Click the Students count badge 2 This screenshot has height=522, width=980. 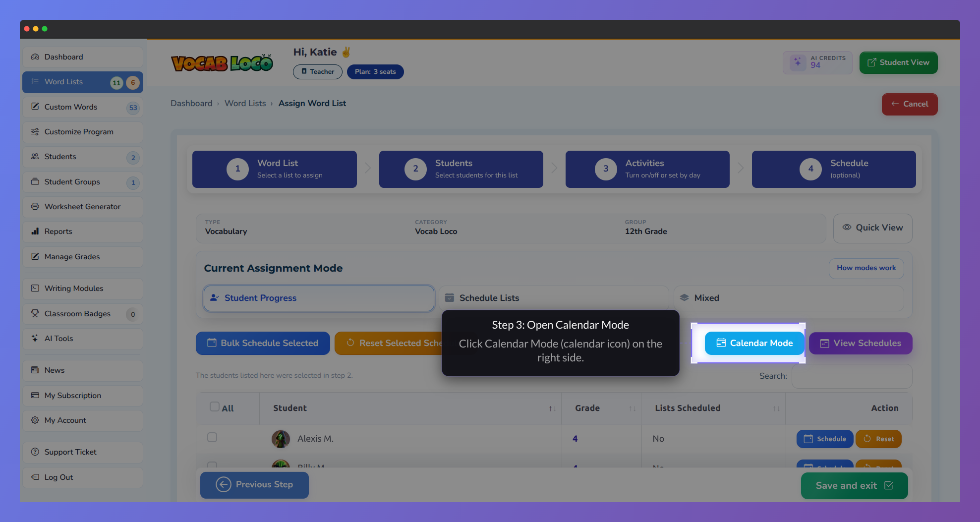(133, 158)
